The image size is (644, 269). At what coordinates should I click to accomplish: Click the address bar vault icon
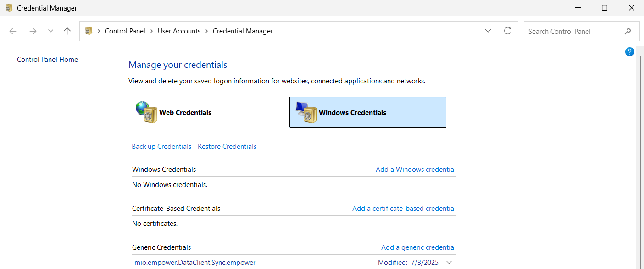click(x=89, y=31)
